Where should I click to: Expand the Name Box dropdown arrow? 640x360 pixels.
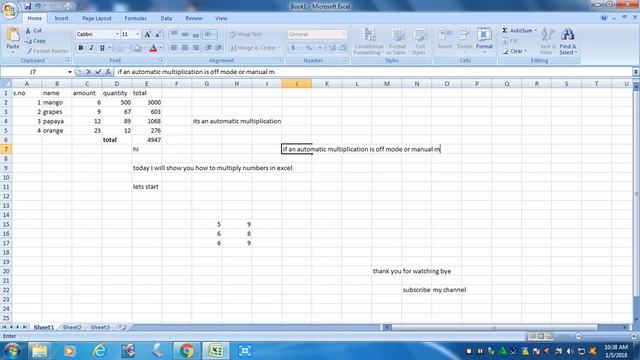click(x=70, y=72)
